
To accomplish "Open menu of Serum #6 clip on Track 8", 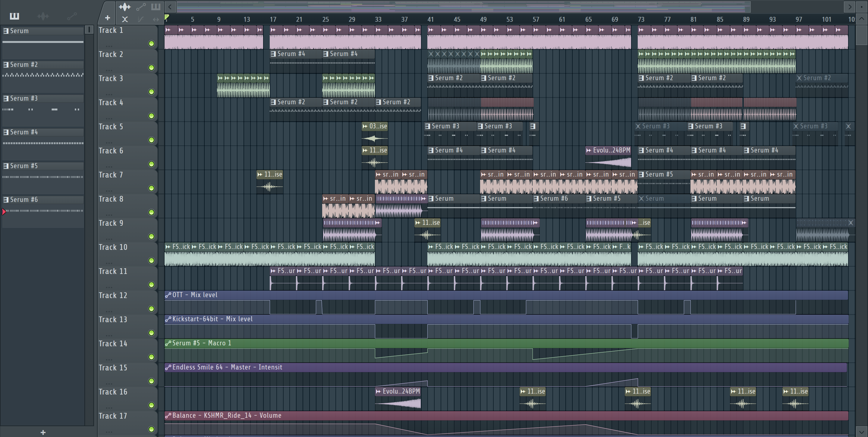I will [536, 199].
